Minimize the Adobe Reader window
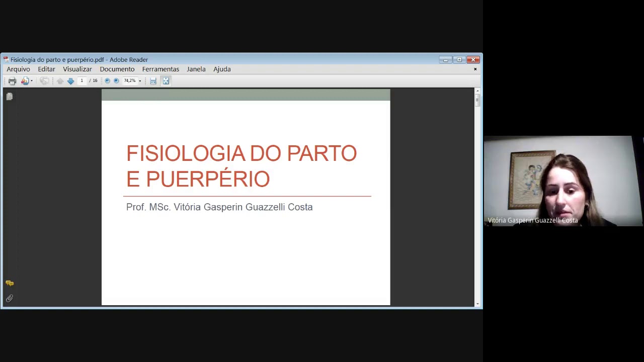644x362 pixels. pos(445,60)
